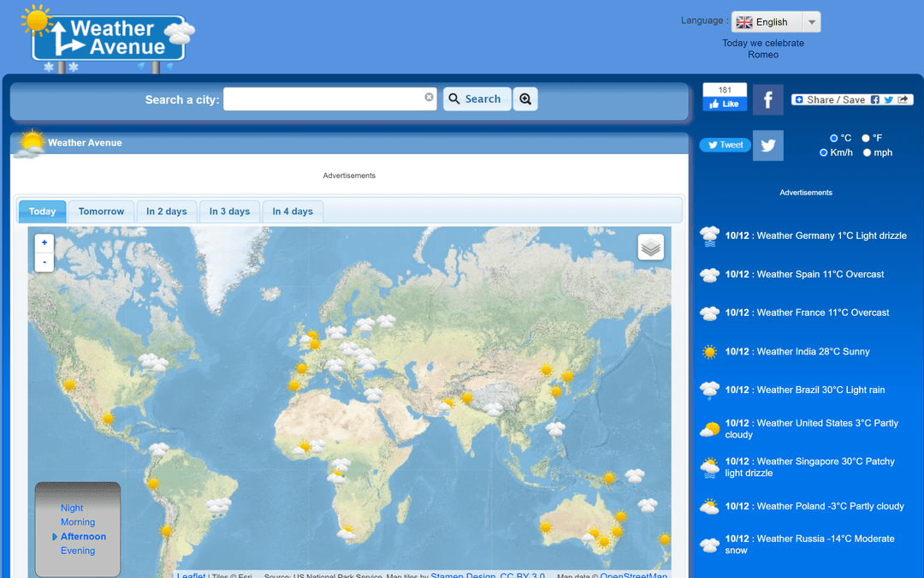Expand the Share / Save menu

830,99
